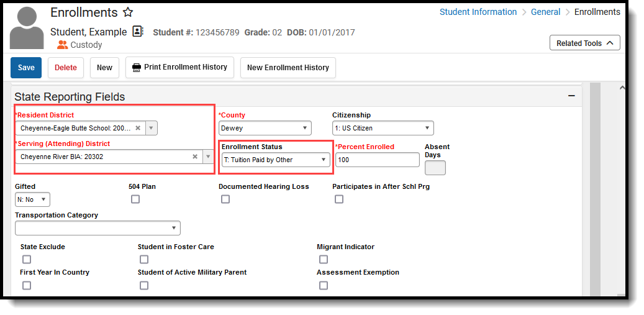644x315 pixels.
Task: Clear the Resident District selection
Action: (138, 128)
